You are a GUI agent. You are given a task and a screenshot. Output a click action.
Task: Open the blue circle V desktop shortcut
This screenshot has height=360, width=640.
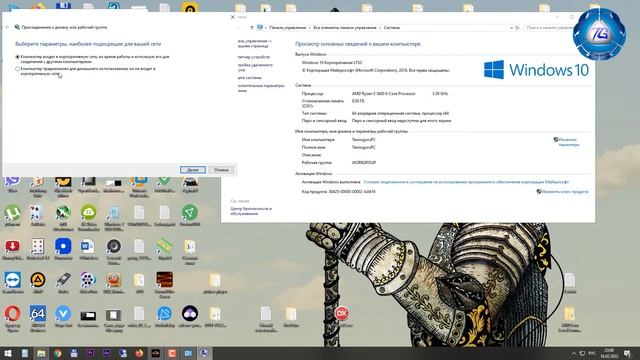pyautogui.click(x=63, y=316)
